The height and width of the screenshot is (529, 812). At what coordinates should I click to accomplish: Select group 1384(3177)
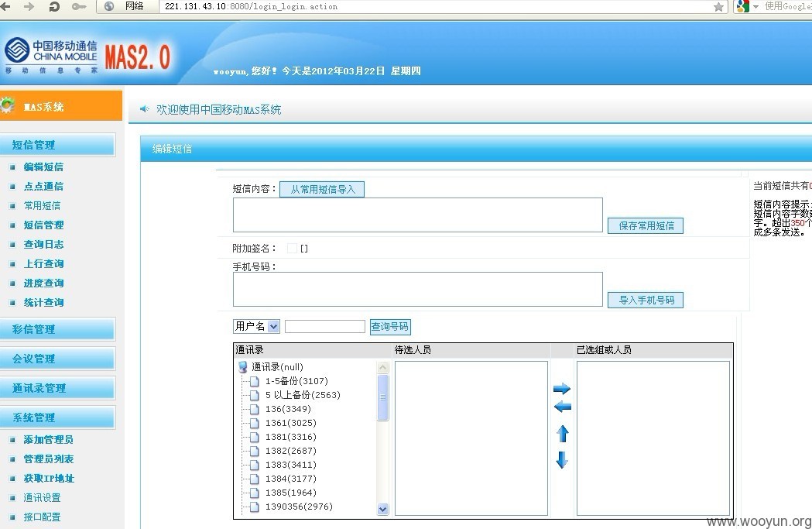[290, 479]
